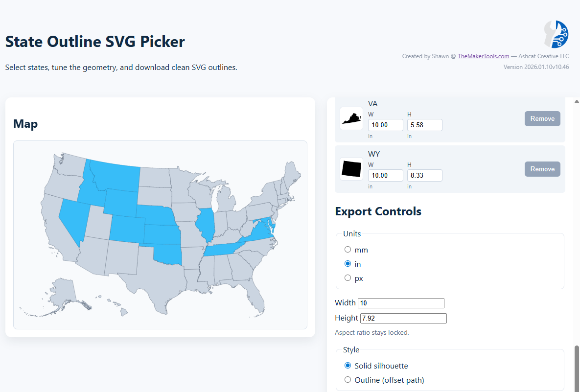The width and height of the screenshot is (580, 392).
Task: Edit the WY width value box
Action: coord(385,175)
